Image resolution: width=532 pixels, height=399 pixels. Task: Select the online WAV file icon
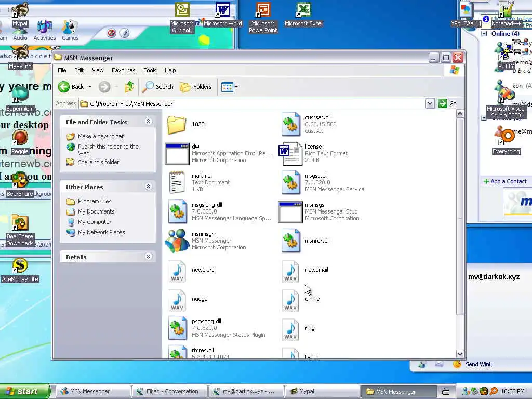click(x=290, y=300)
